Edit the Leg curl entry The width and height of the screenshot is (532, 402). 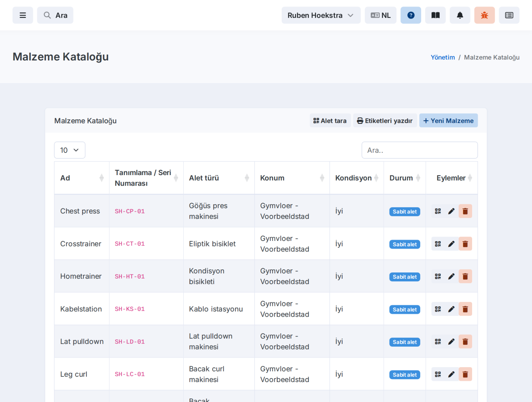click(x=451, y=374)
